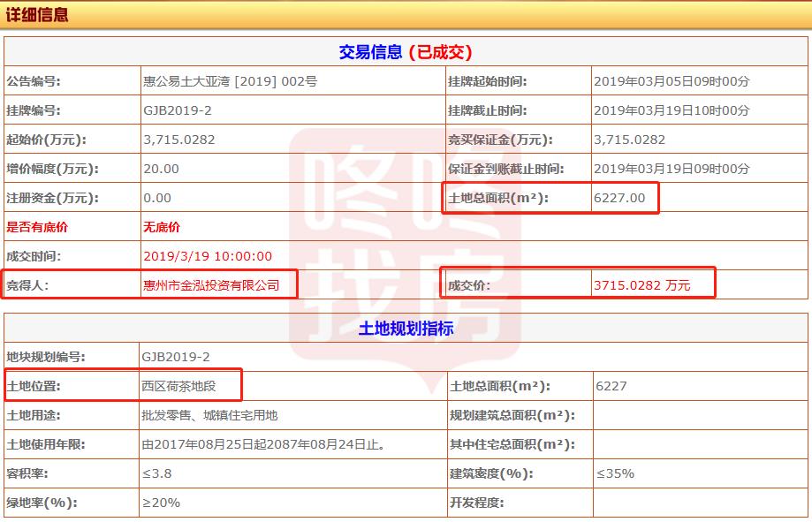Select the increment value 20.00
Screen dimensions: 812x522
click(161, 169)
